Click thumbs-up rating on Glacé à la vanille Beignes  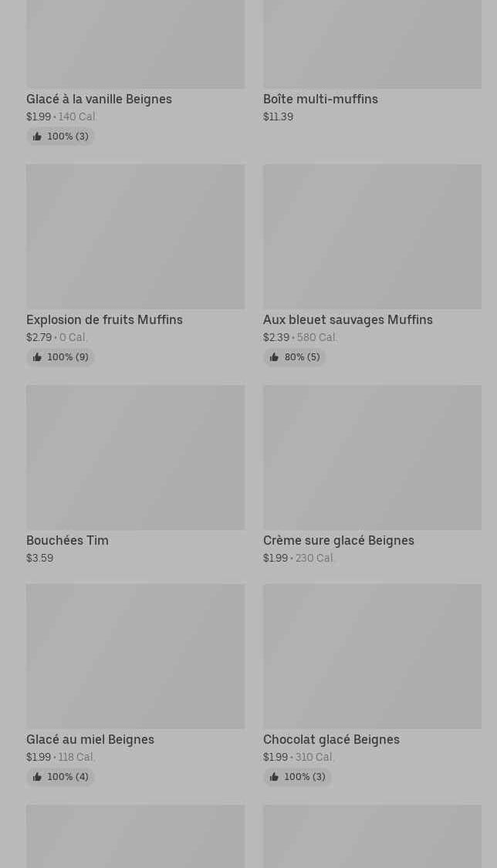60,137
